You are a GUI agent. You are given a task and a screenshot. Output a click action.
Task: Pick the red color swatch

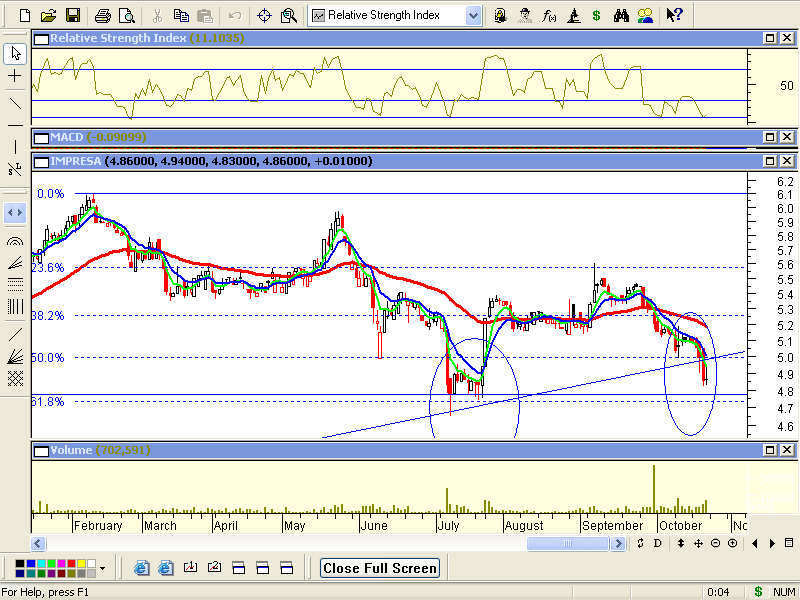(71, 563)
